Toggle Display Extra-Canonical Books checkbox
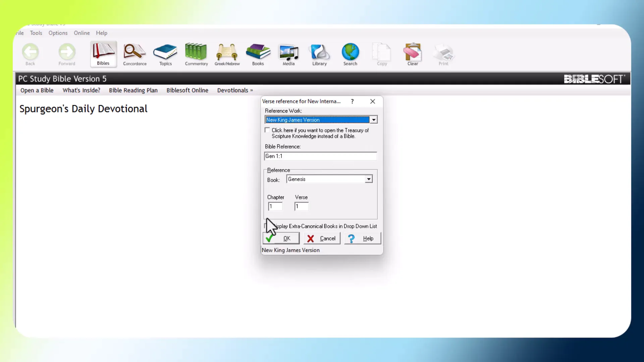Screen dimensions: 644x362 pyautogui.click(x=266, y=226)
